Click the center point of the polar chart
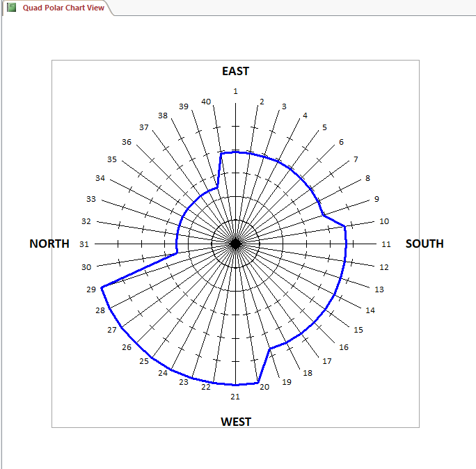 pyautogui.click(x=235, y=244)
